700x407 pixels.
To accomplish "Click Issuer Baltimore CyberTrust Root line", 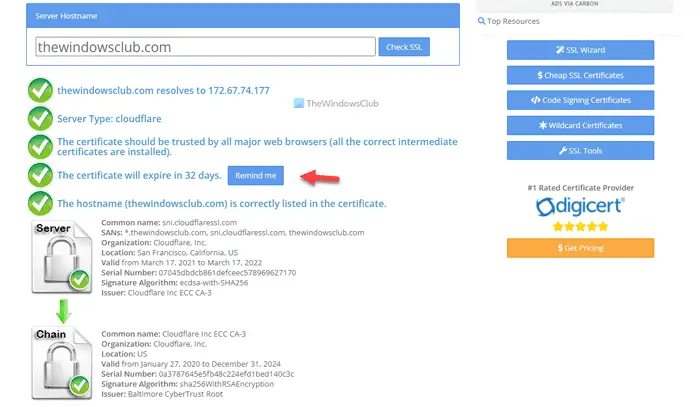I will [162, 395].
